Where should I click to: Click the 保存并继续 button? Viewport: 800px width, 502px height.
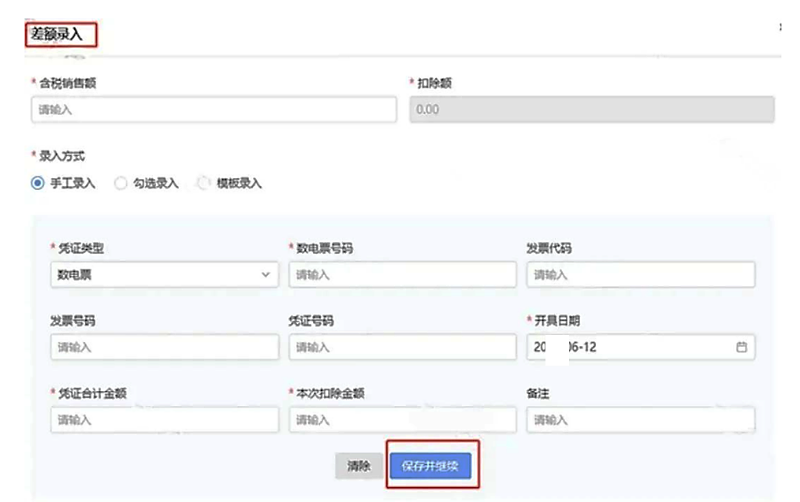pos(429,466)
